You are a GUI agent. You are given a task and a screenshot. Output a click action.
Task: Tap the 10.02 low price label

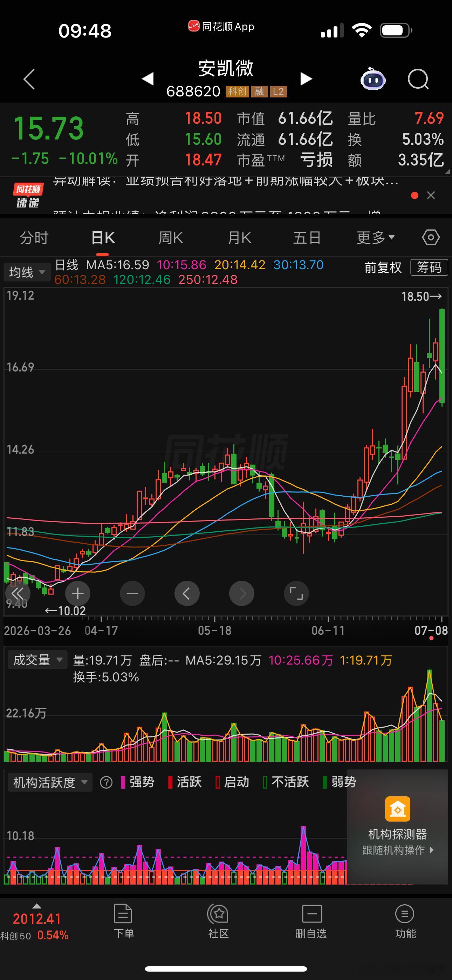tap(65, 611)
